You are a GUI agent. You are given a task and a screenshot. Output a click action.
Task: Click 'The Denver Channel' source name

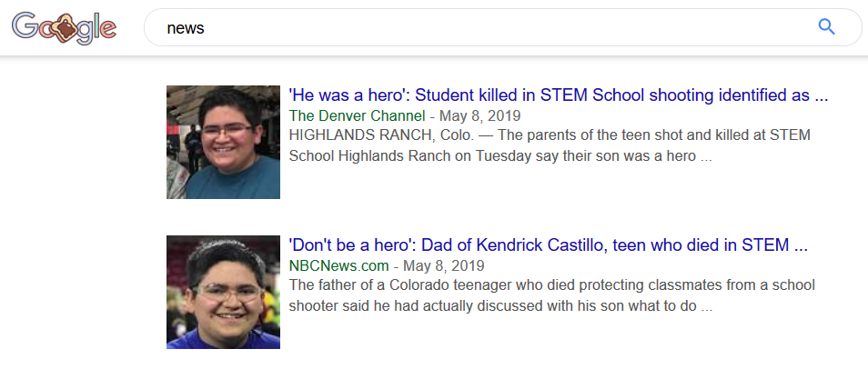coord(357,115)
